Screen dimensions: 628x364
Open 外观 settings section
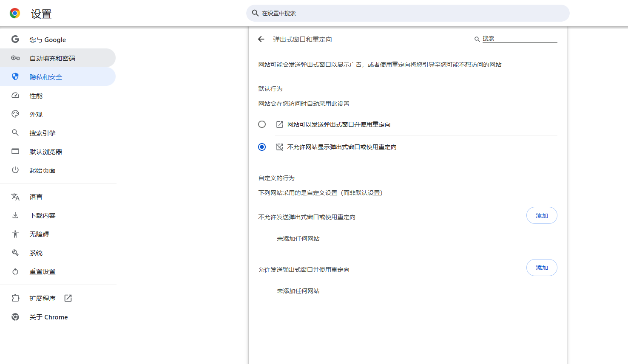click(x=58, y=114)
